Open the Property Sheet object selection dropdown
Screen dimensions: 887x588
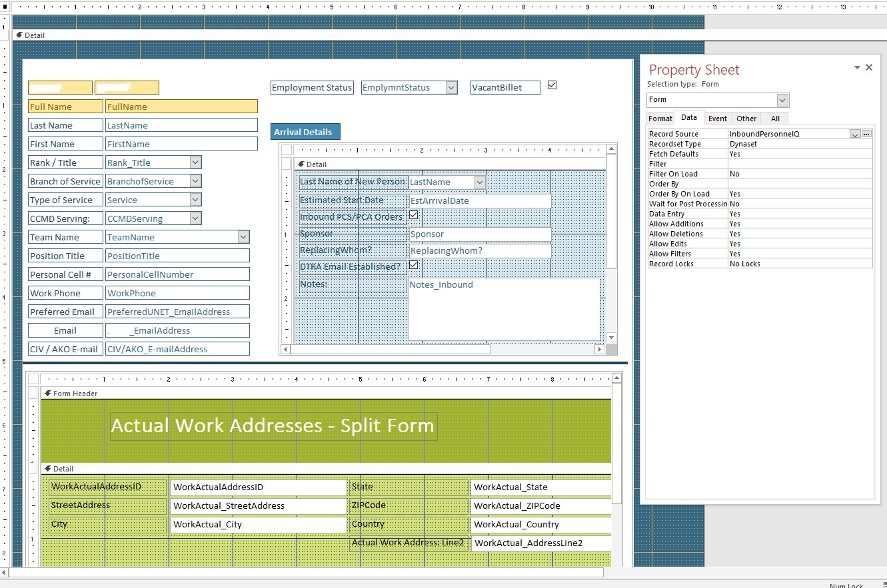[x=782, y=100]
